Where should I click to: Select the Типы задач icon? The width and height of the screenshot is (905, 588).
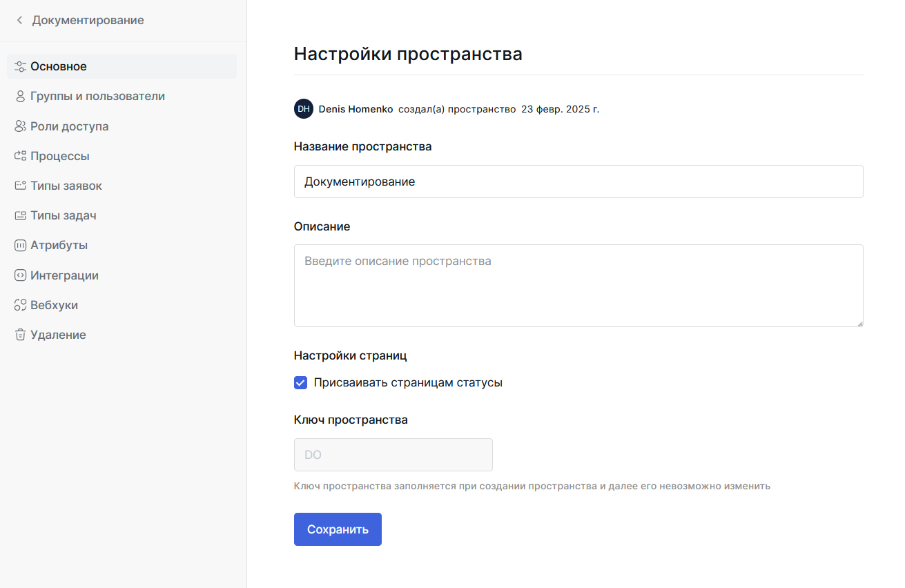[19, 215]
